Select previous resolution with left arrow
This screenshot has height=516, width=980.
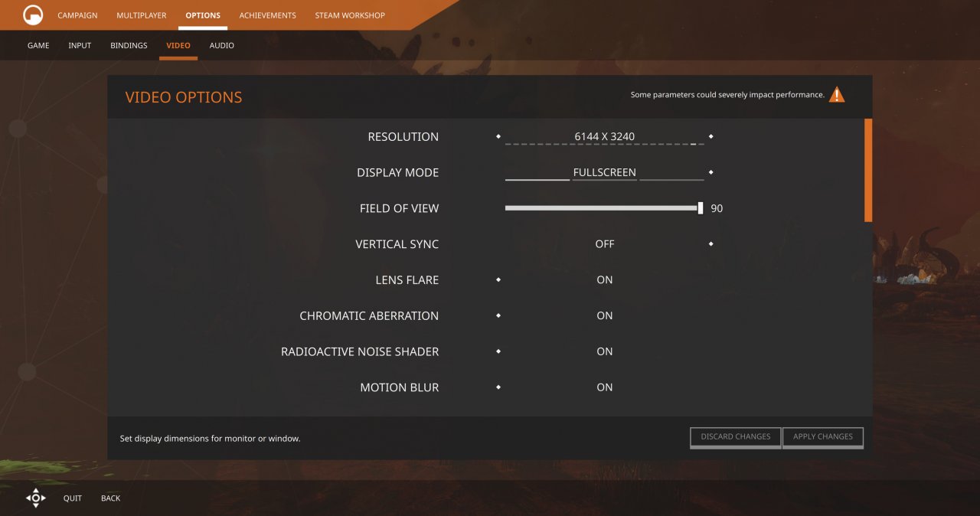point(498,136)
